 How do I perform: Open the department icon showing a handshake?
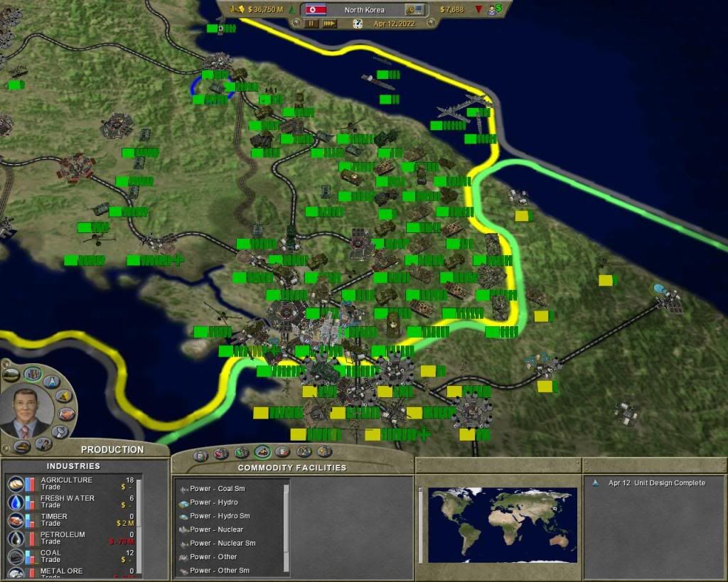point(65,414)
